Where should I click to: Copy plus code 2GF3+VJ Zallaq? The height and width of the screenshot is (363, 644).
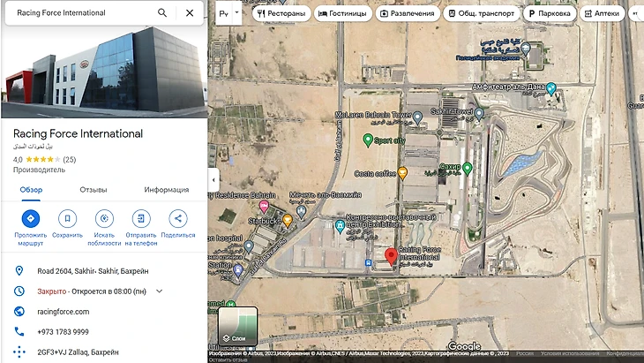(x=78, y=352)
